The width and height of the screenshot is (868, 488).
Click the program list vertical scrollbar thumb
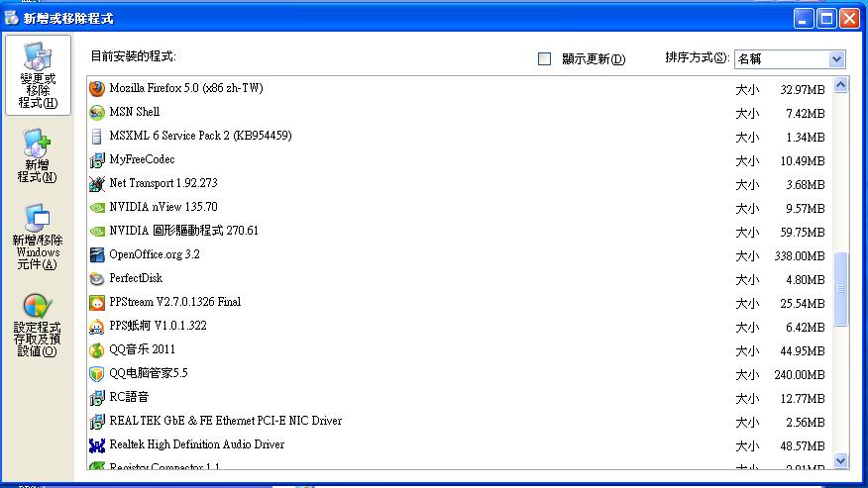coord(841,289)
